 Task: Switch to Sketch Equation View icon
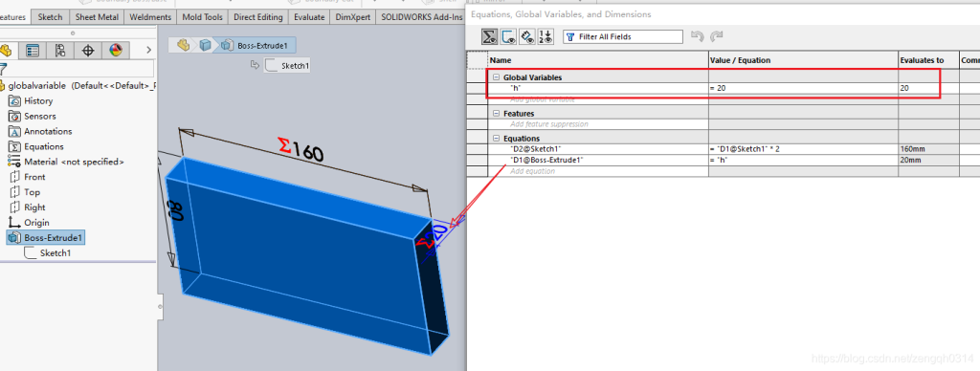click(x=509, y=37)
